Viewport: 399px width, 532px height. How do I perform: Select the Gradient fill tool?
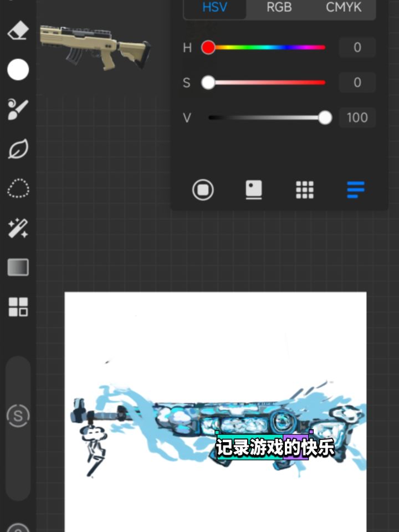(x=18, y=267)
